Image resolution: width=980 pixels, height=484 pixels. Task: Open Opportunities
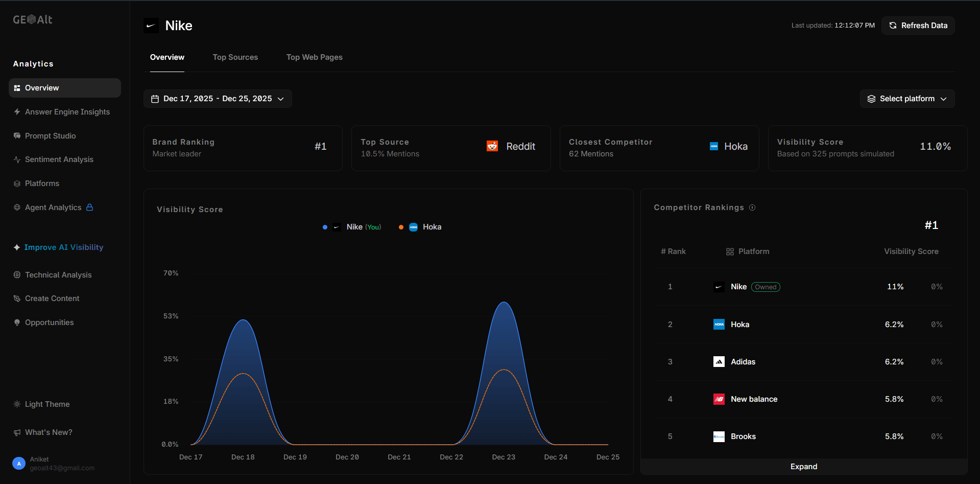pos(65,322)
